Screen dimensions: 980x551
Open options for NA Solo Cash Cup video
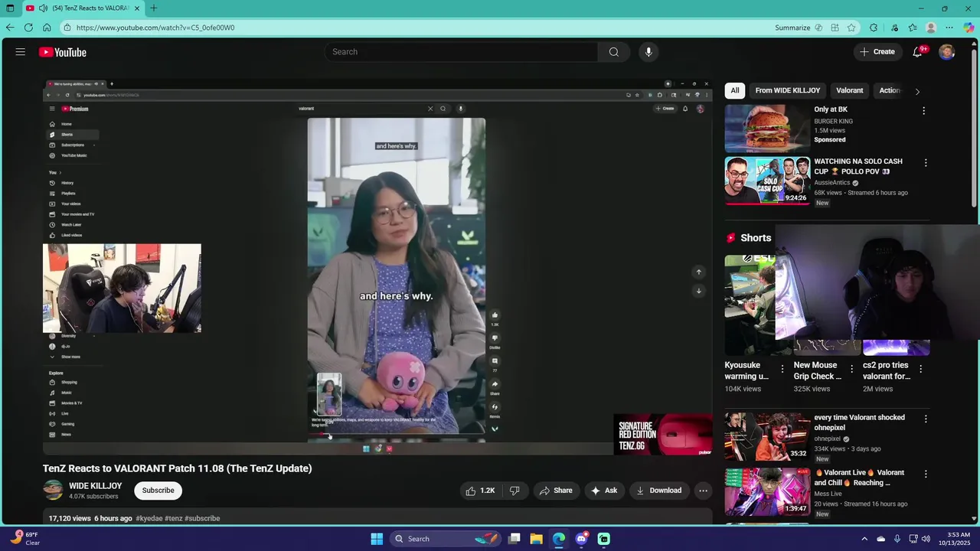pos(926,163)
